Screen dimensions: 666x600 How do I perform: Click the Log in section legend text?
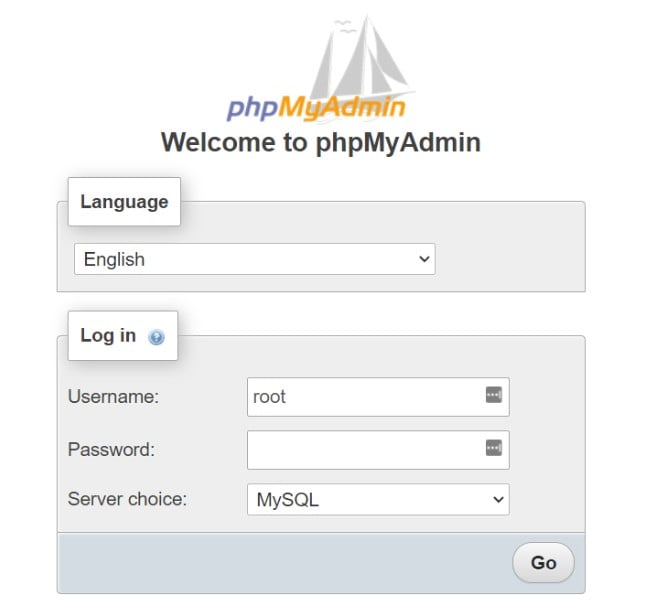coord(108,335)
